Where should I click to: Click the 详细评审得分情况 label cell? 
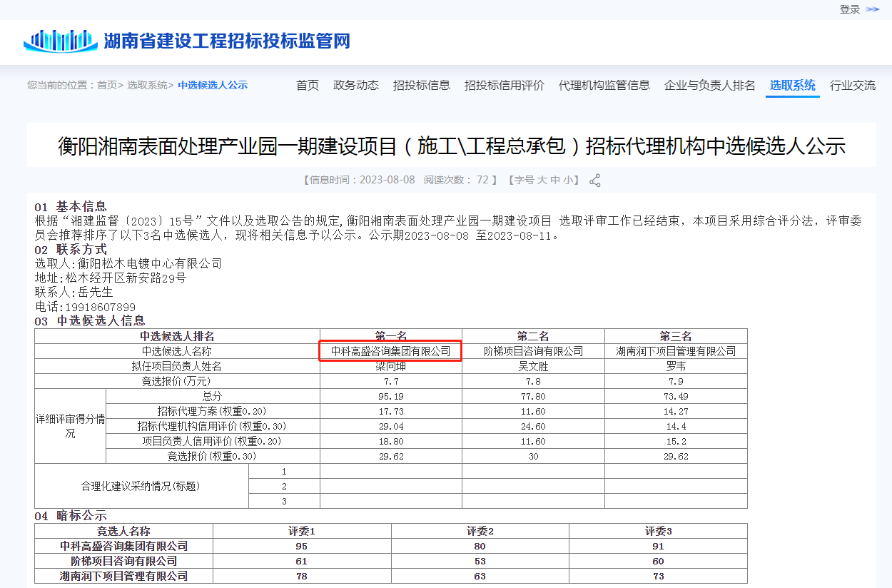coord(71,426)
